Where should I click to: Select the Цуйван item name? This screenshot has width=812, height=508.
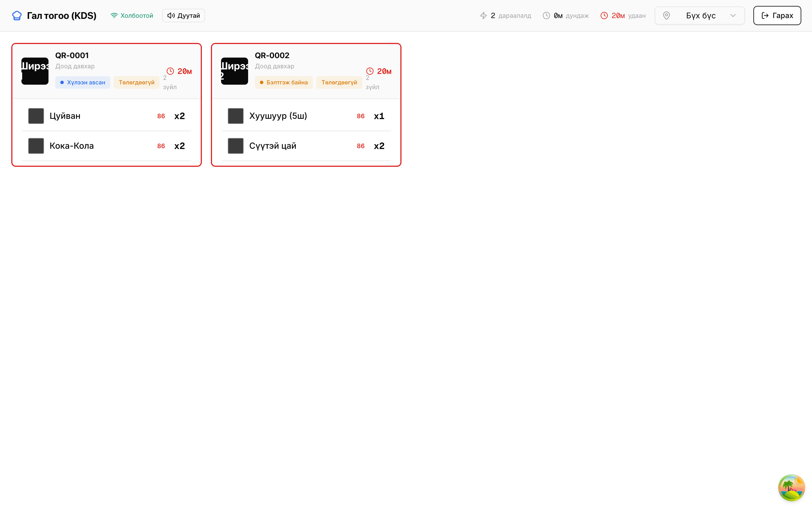[x=65, y=116]
